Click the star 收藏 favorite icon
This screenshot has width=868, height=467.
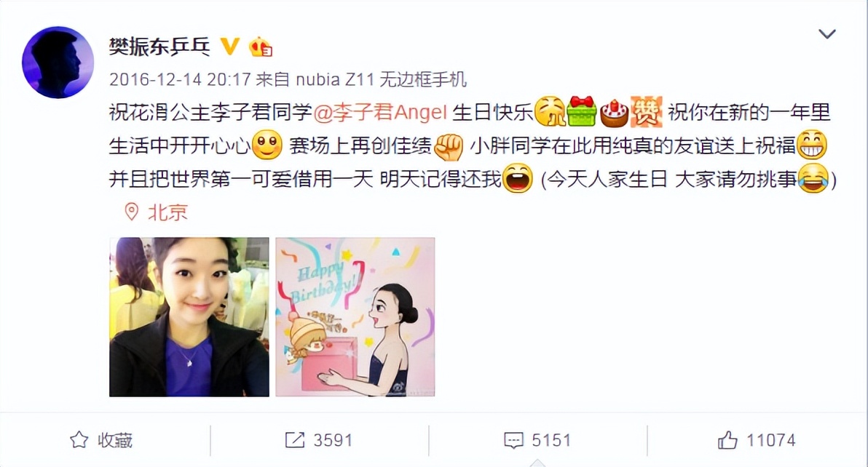tap(79, 440)
